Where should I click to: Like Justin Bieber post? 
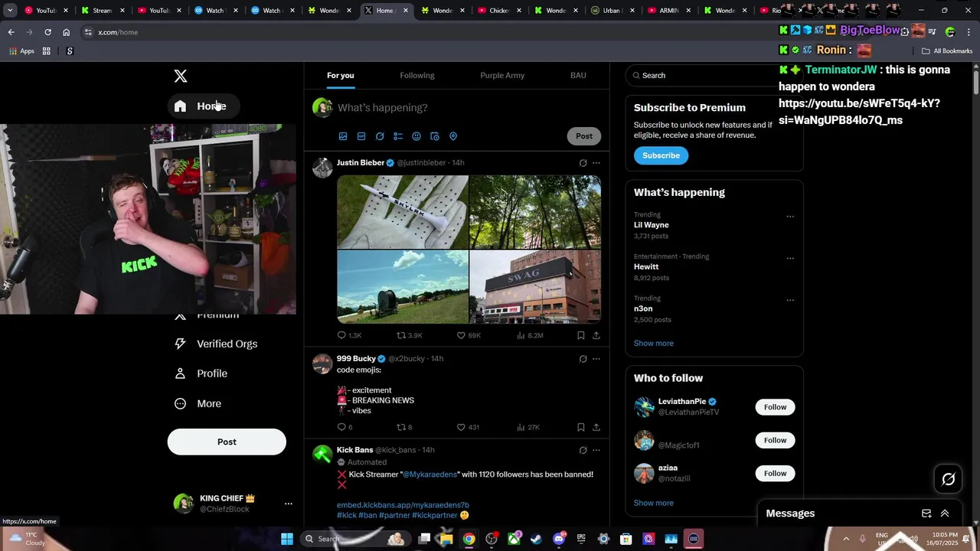(469, 335)
